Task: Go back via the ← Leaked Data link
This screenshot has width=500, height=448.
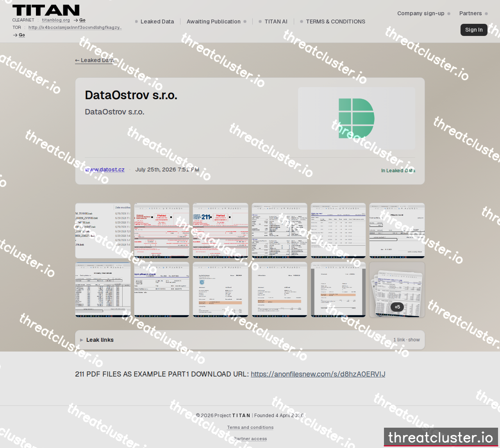Action: (x=95, y=60)
